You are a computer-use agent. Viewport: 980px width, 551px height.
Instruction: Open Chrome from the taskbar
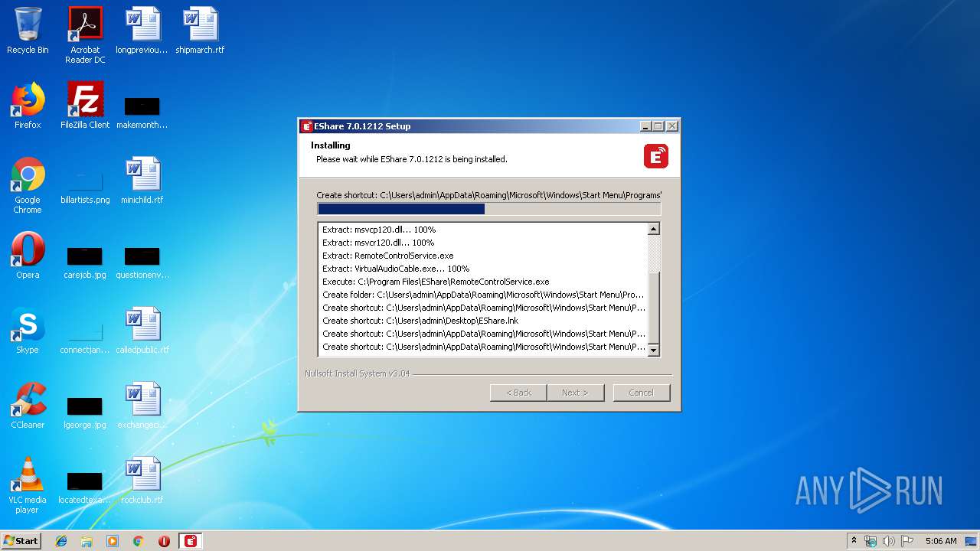pos(139,541)
